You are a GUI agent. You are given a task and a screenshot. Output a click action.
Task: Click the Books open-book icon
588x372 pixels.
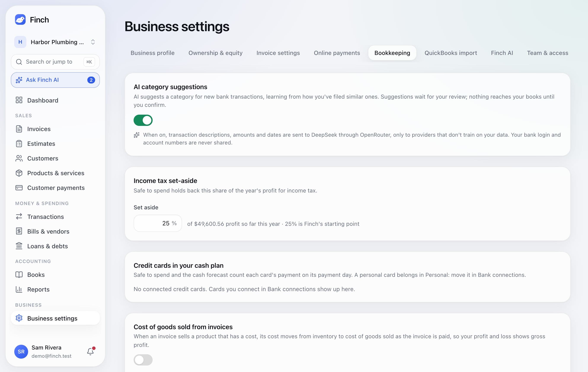point(19,274)
